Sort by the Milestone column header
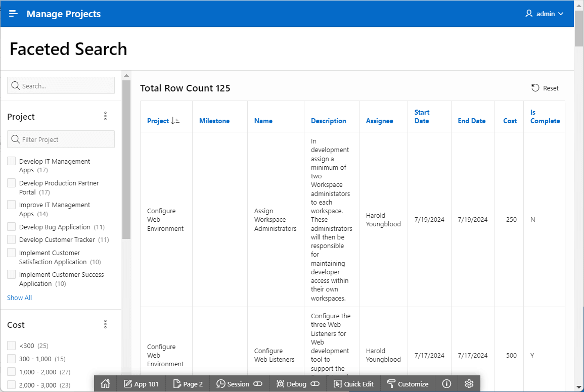Screen dimensions: 584x392 (214, 121)
